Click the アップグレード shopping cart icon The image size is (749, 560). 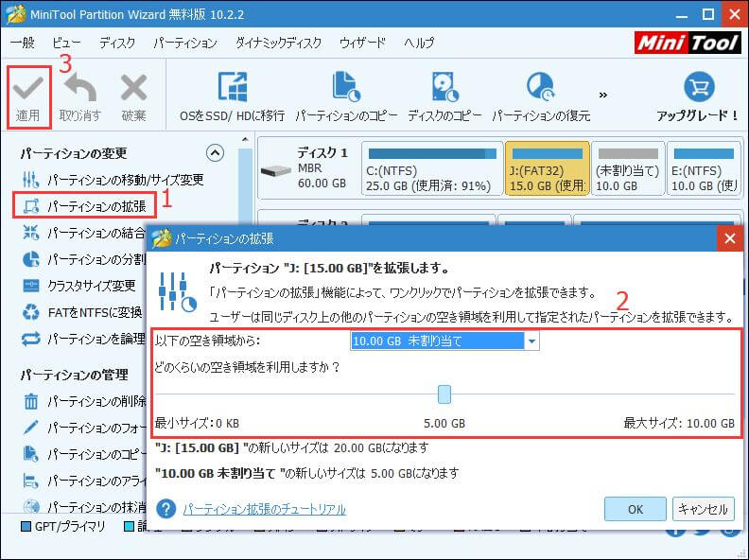698,88
